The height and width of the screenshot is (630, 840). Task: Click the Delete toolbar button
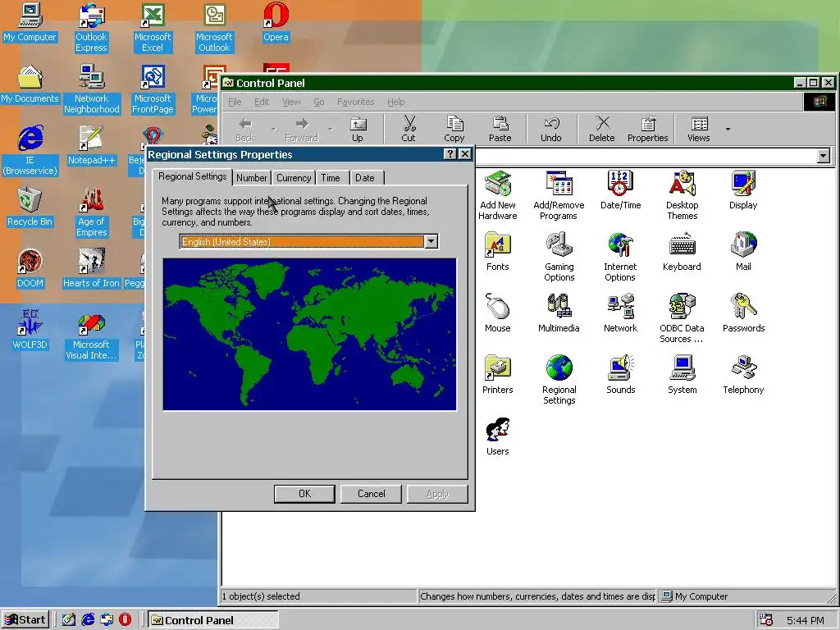click(x=601, y=129)
